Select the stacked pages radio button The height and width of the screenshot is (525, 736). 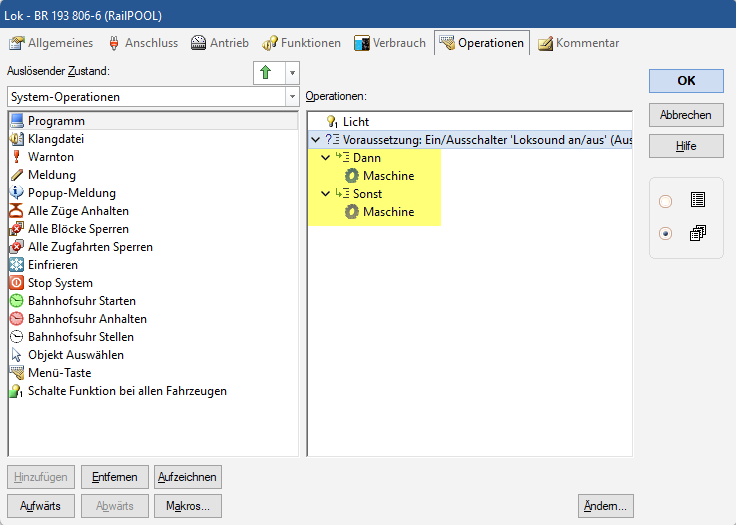coord(666,234)
